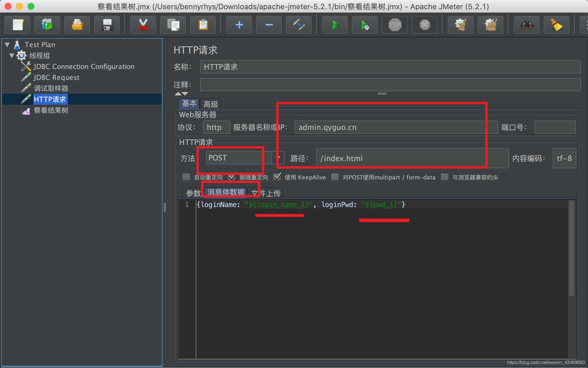Click the 注释 comment field
The width and height of the screenshot is (588, 368).
tap(390, 85)
